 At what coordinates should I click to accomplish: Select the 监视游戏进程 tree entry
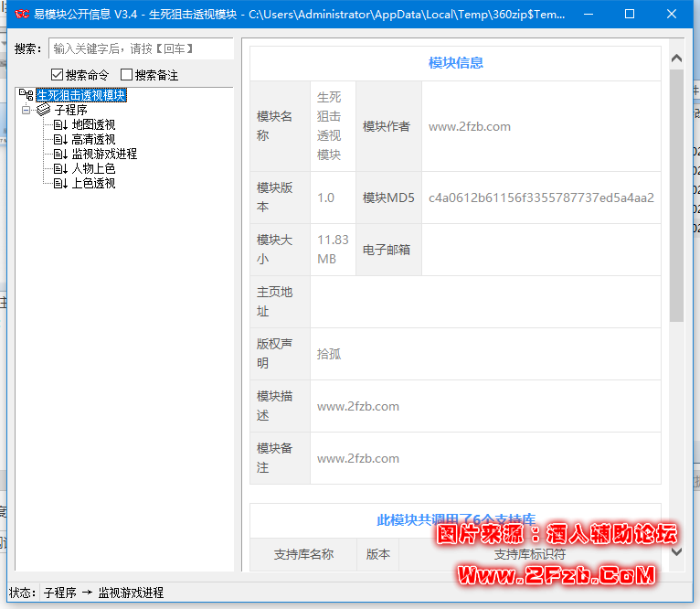pyautogui.click(x=104, y=154)
